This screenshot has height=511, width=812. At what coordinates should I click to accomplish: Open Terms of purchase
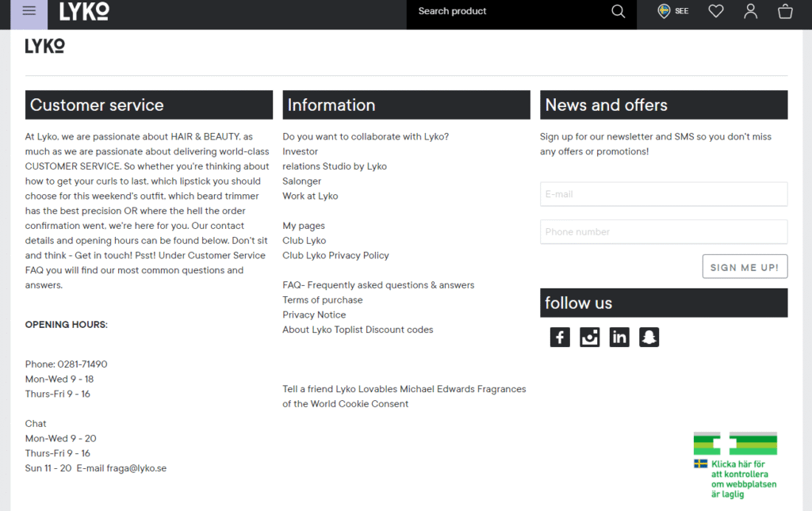322,300
